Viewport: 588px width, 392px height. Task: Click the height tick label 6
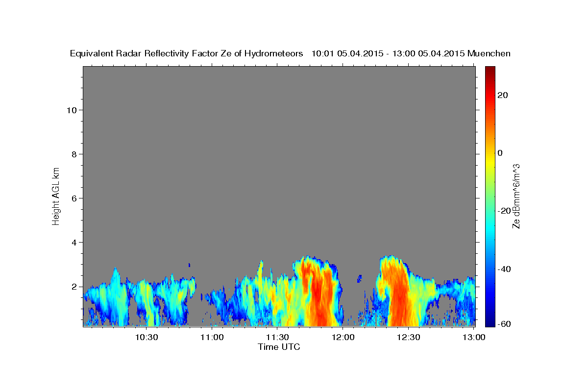(73, 198)
